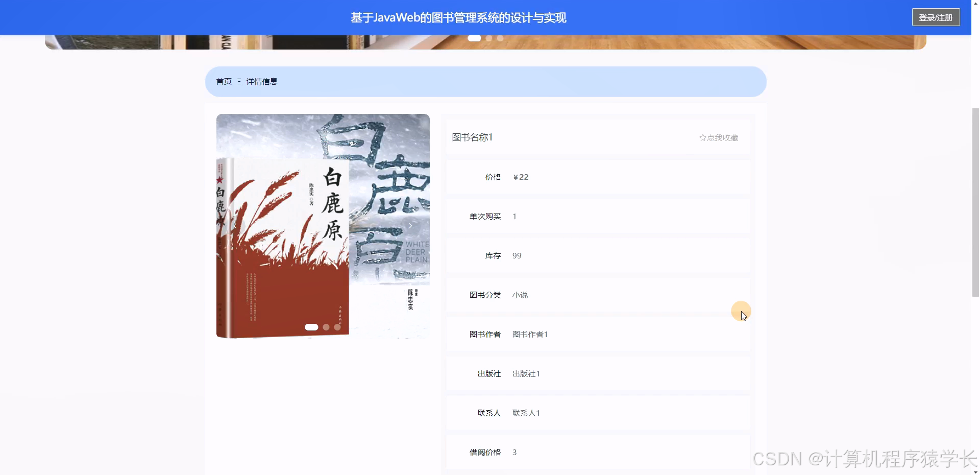Select the third banner carousel indicator dot
Viewport: 980px width, 475px height.
coord(500,38)
